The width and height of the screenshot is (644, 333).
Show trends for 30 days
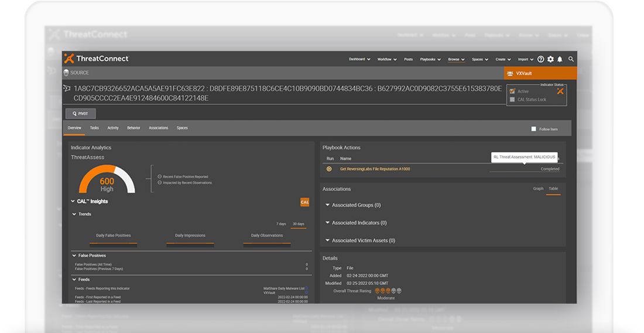299,224
